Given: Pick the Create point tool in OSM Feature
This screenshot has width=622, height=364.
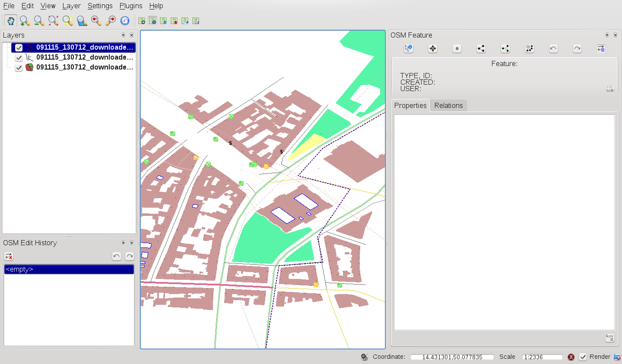Looking at the screenshot, I should point(457,49).
